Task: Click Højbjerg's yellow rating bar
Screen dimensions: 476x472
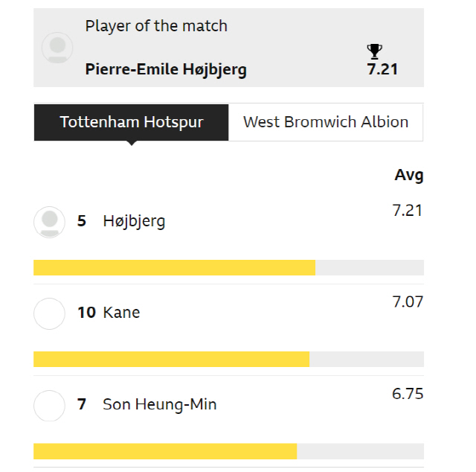Action: coord(174,267)
